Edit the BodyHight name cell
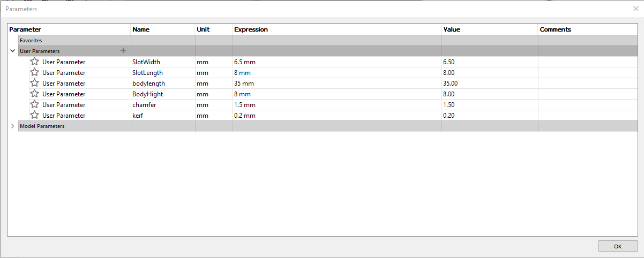This screenshot has height=258, width=644. point(163,94)
